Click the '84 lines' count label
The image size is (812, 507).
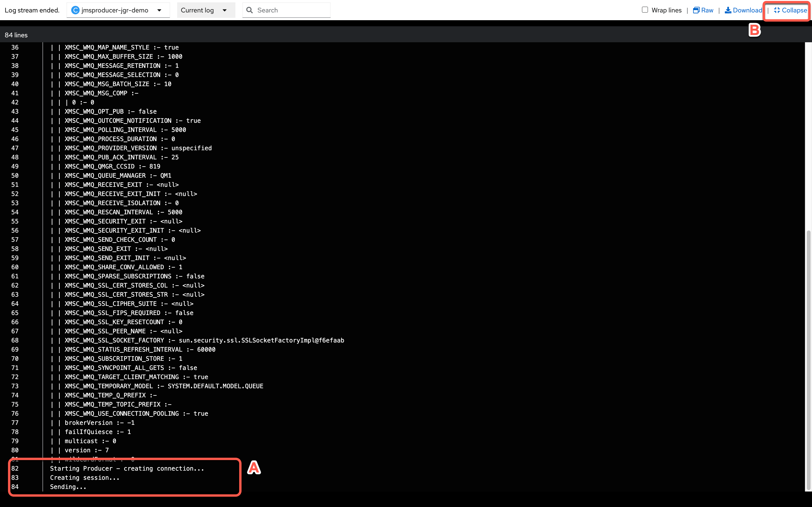pyautogui.click(x=16, y=35)
